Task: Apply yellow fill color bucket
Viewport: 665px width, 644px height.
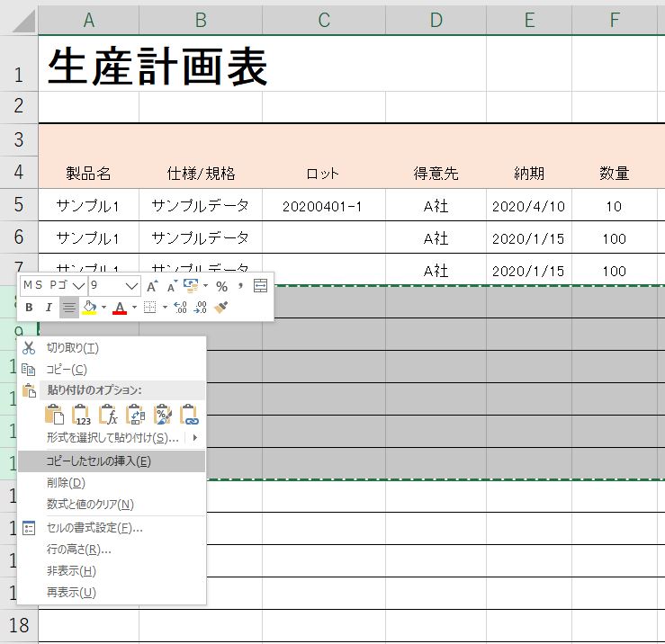Action: click(89, 307)
